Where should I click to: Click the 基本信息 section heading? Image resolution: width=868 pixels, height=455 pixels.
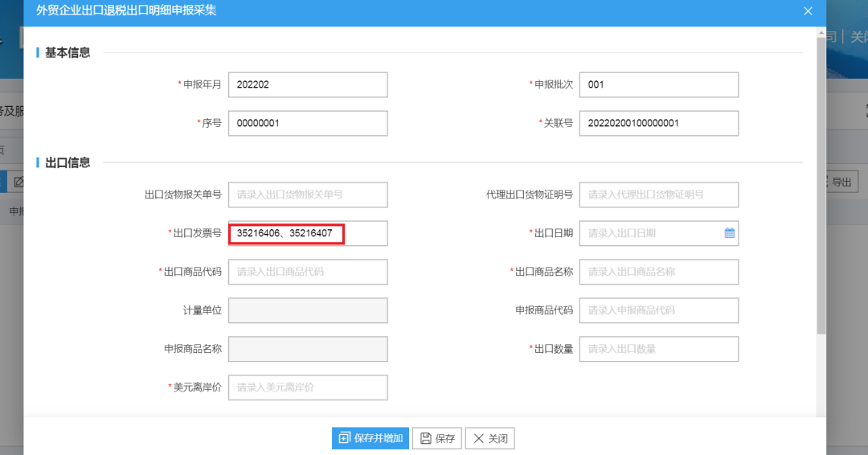coord(67,52)
